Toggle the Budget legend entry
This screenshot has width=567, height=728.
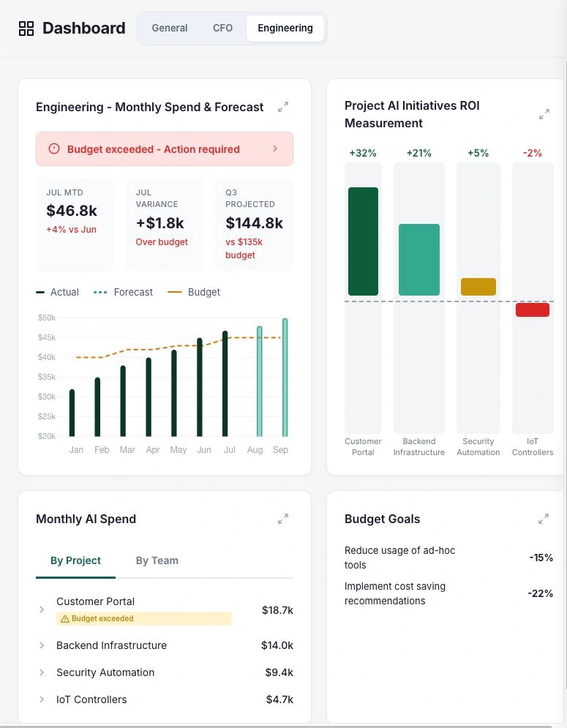(x=194, y=292)
